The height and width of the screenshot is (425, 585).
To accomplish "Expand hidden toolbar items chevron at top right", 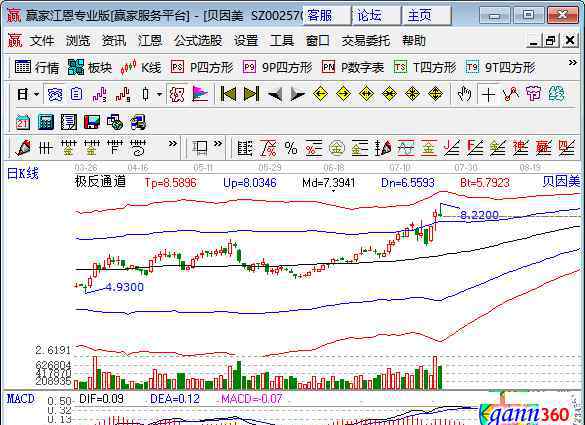I will coord(573,63).
